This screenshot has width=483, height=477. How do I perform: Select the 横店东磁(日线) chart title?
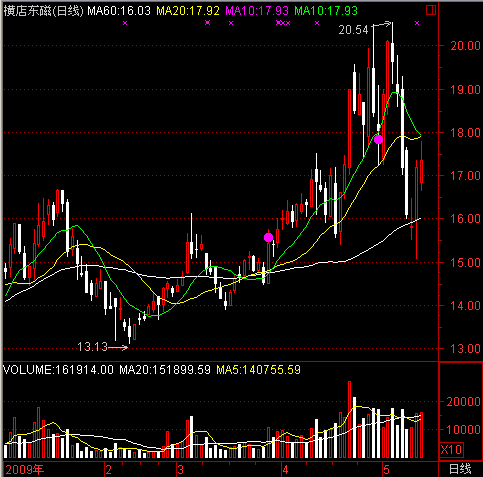[x=43, y=11]
